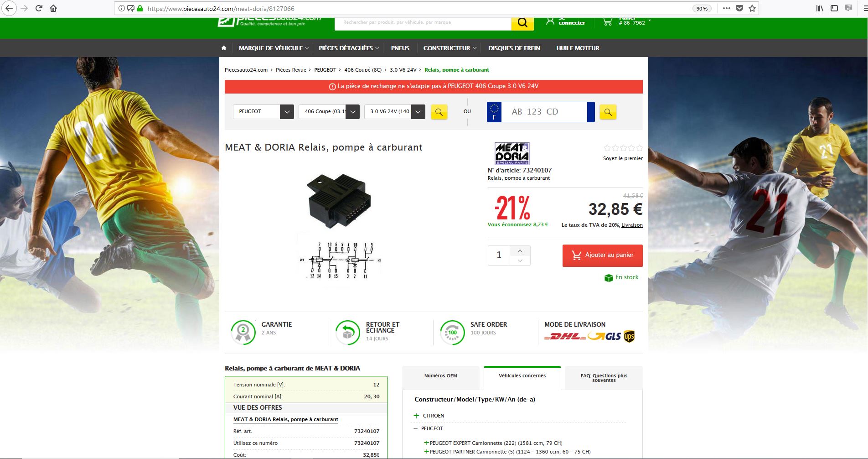The height and width of the screenshot is (459, 868).
Task: Click the return and exchange icon
Action: [348, 332]
